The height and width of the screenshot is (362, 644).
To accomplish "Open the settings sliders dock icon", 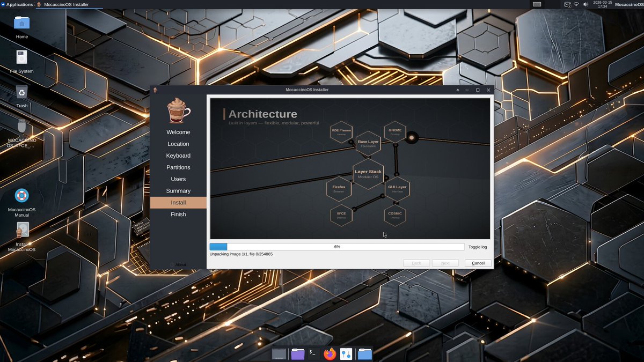I will (346, 353).
